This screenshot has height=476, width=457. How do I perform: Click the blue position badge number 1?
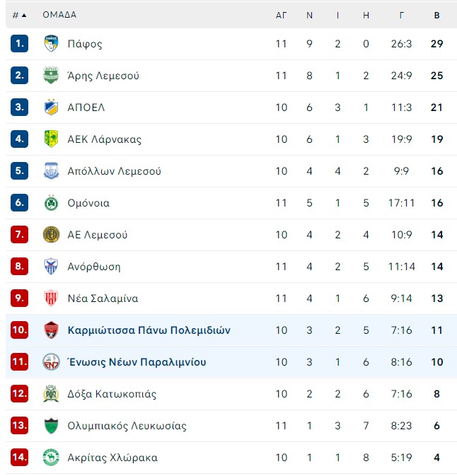19,44
